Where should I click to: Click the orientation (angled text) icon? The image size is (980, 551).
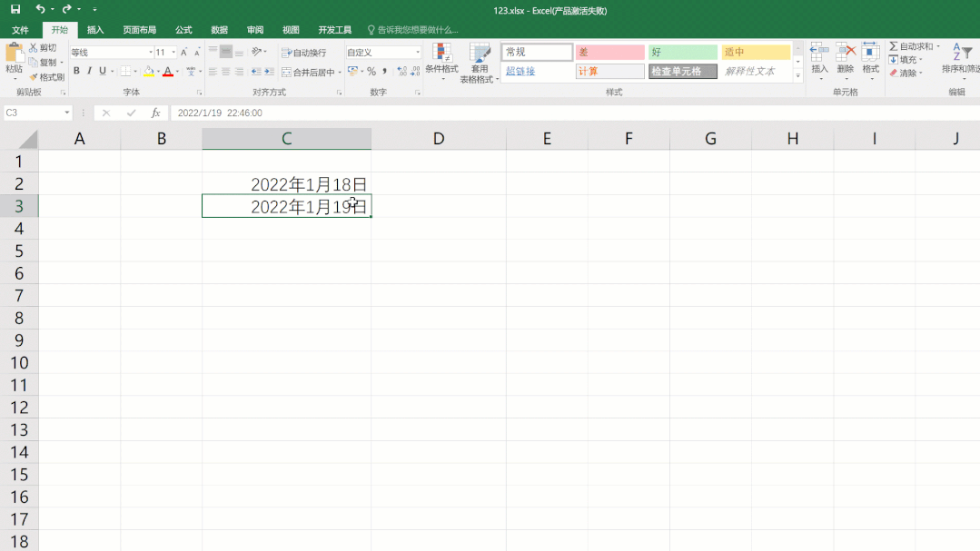click(256, 52)
